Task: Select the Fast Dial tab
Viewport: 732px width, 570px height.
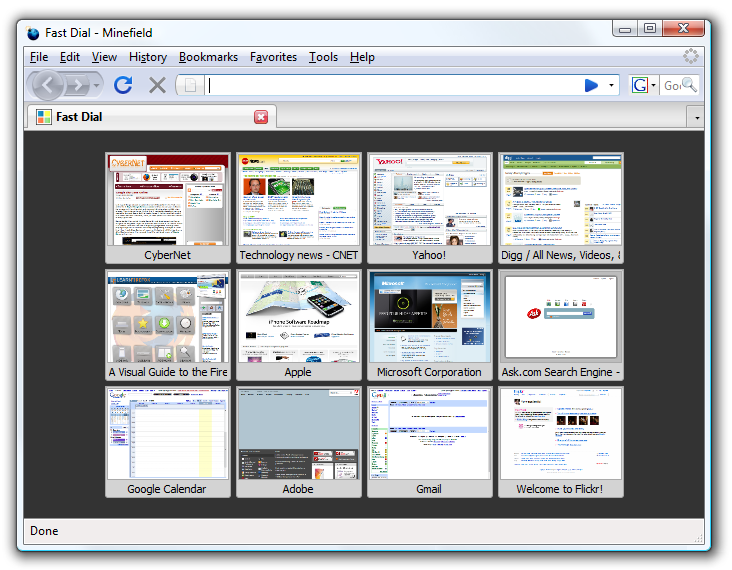Action: point(140,117)
